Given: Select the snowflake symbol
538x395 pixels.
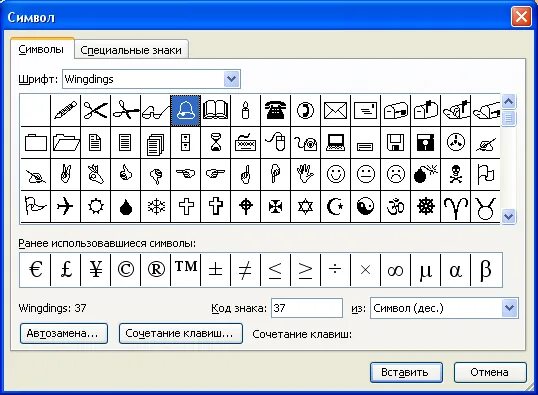Looking at the screenshot, I should (x=155, y=207).
